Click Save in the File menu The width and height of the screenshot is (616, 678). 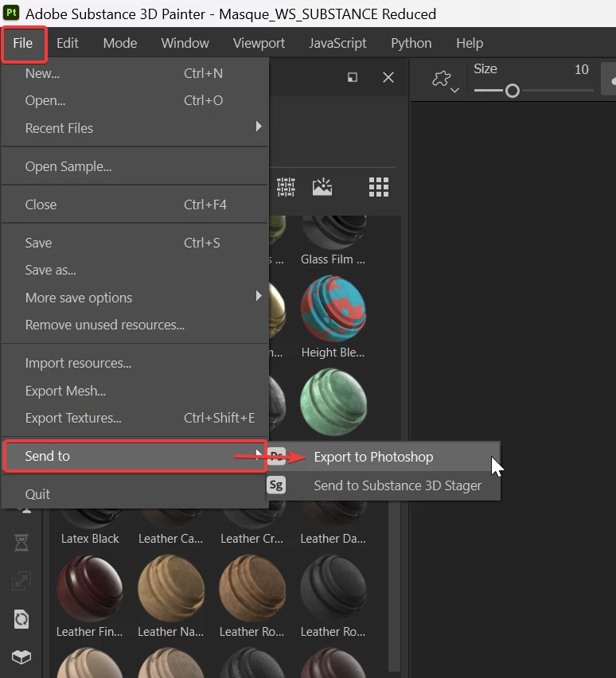135,243
